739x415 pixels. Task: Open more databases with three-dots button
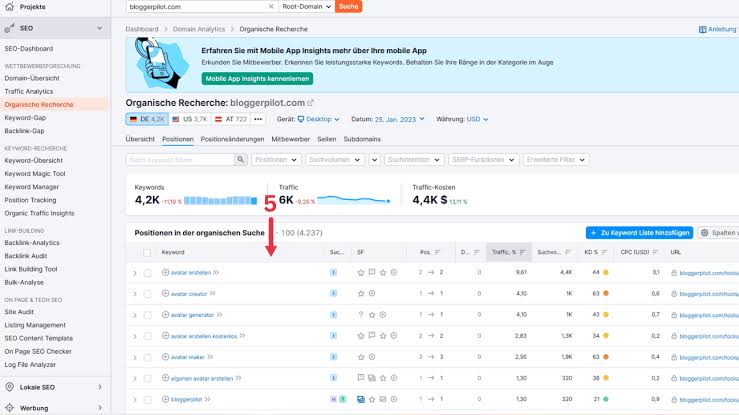(258, 119)
